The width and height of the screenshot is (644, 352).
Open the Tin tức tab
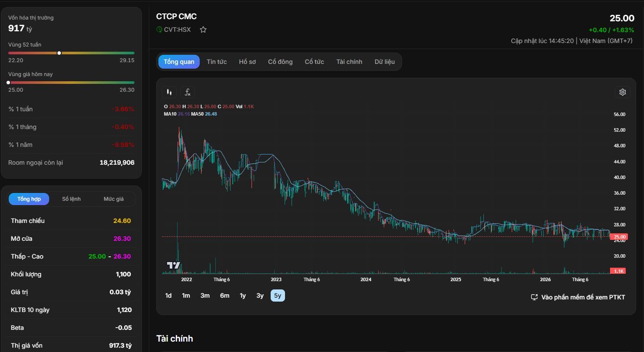(217, 62)
